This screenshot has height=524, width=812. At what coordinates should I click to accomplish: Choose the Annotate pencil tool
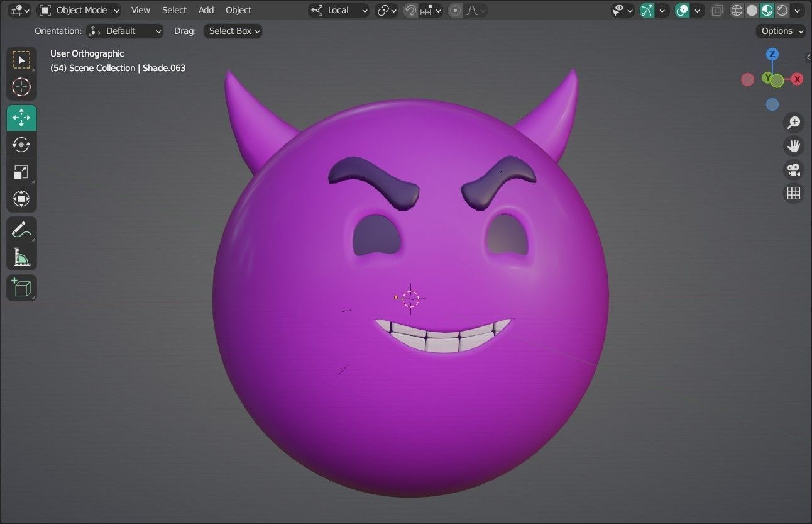click(x=21, y=230)
